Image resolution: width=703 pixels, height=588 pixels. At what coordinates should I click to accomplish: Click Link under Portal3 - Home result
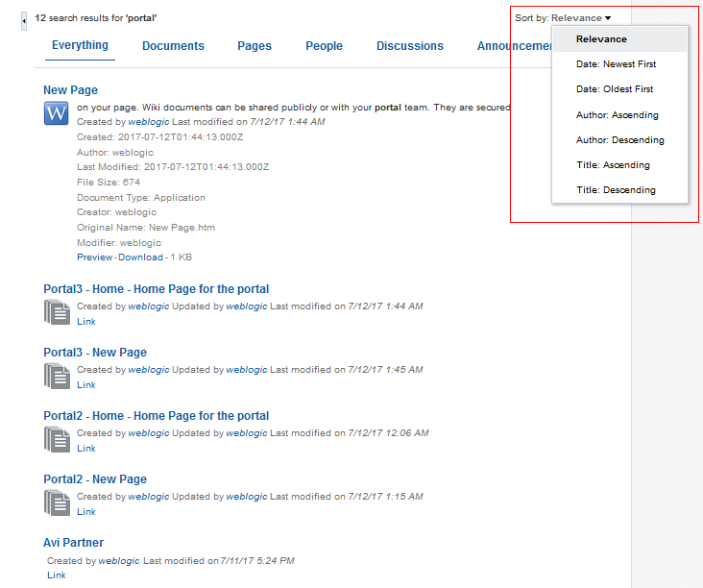click(86, 322)
